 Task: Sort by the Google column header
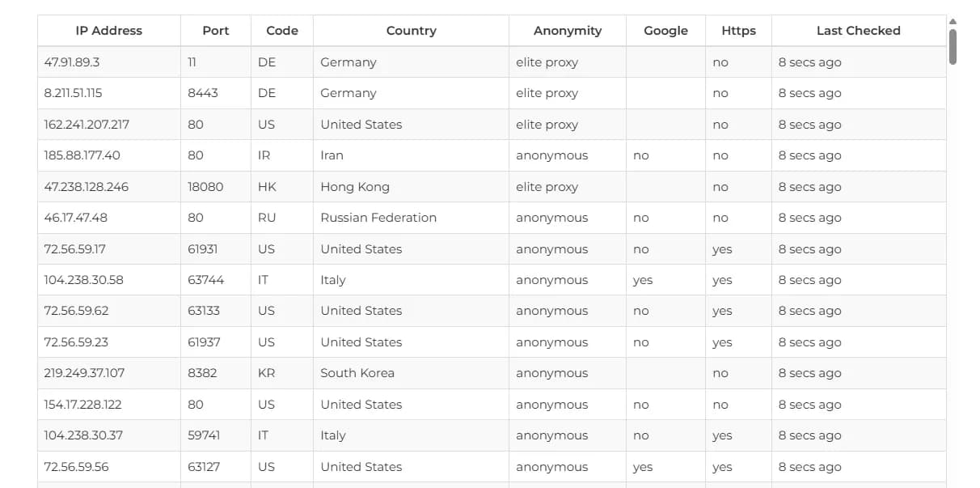pos(665,30)
